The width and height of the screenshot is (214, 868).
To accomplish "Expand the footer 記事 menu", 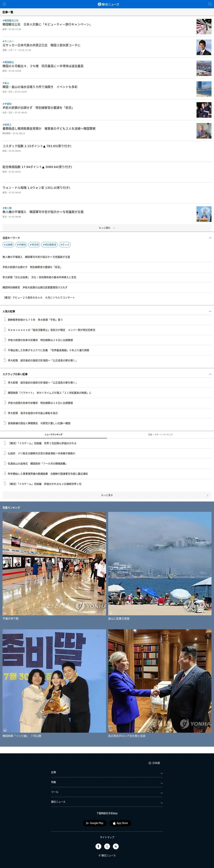I will click(107, 772).
